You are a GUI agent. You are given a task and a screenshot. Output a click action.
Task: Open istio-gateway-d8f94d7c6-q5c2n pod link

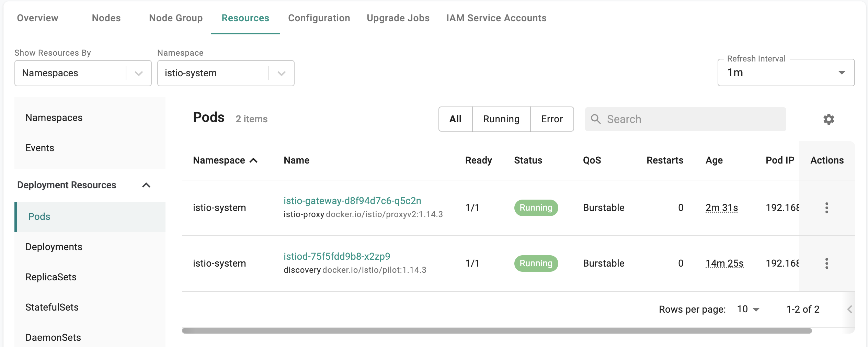pos(352,201)
